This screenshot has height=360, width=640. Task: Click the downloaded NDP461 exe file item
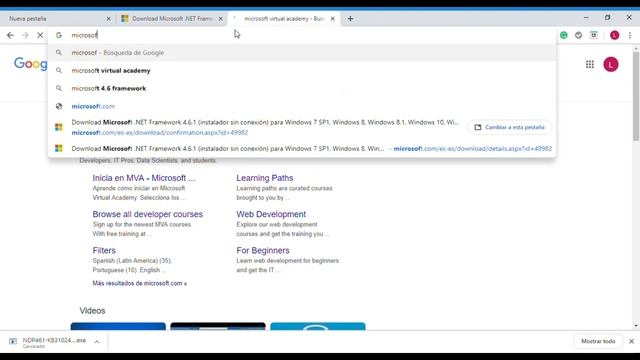[x=48, y=342]
